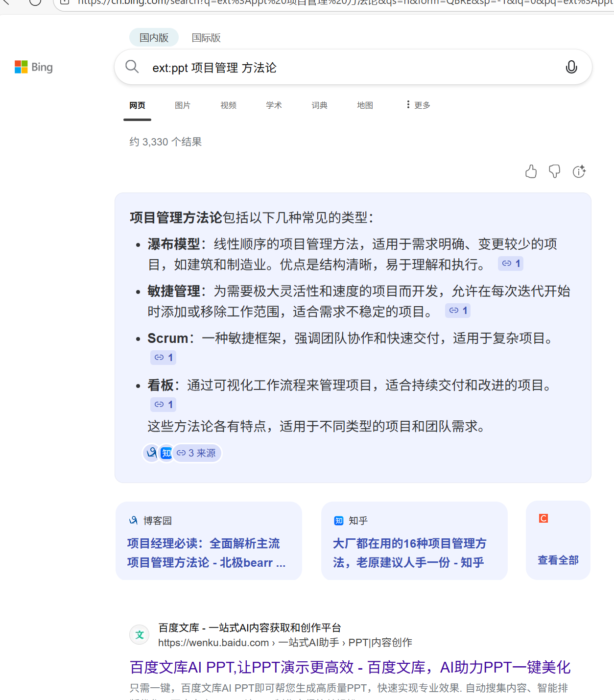The width and height of the screenshot is (614, 700).
Task: Click 百度文库 round favicon icon
Action: coord(140,635)
